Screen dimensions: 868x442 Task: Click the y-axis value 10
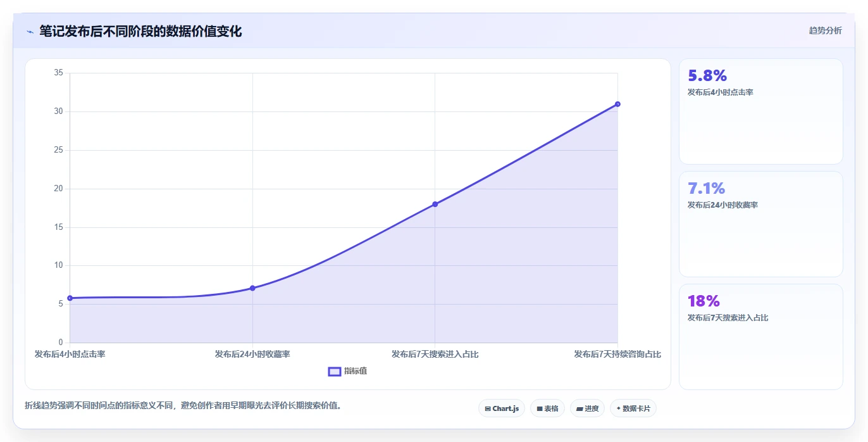tap(58, 265)
